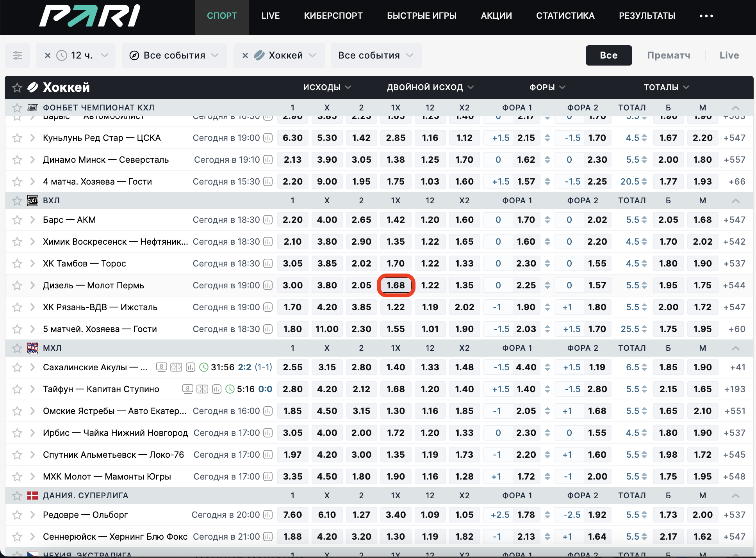Star the Дизель — Молот Пермь match

click(17, 285)
